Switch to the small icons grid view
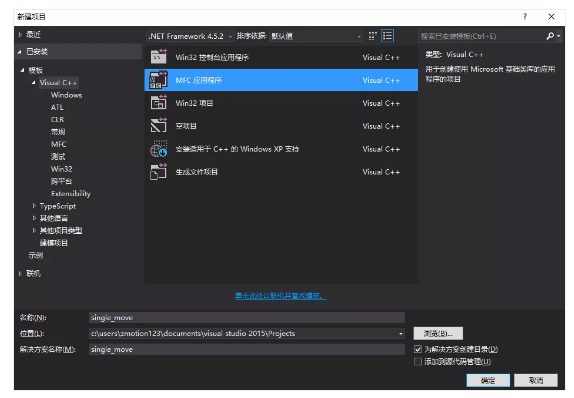This screenshot has height=398, width=574. (x=372, y=36)
